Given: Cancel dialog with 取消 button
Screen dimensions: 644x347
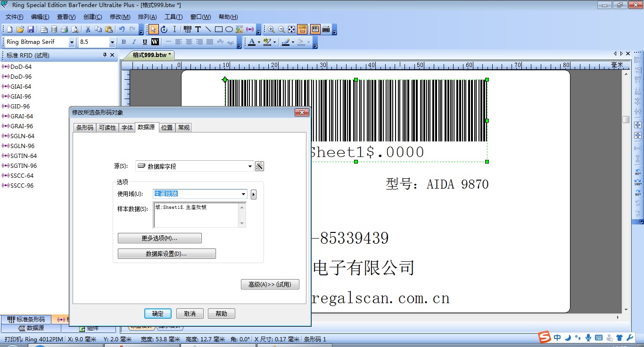Looking at the screenshot, I should [x=190, y=314].
